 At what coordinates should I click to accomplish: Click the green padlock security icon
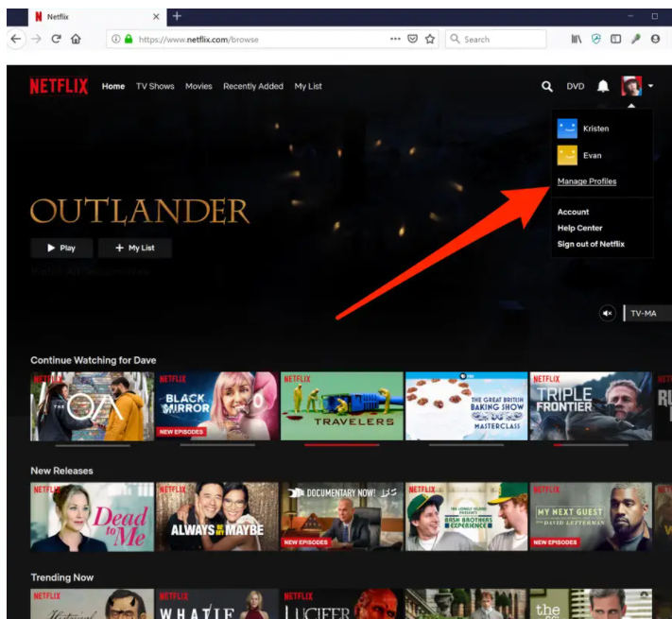[129, 39]
